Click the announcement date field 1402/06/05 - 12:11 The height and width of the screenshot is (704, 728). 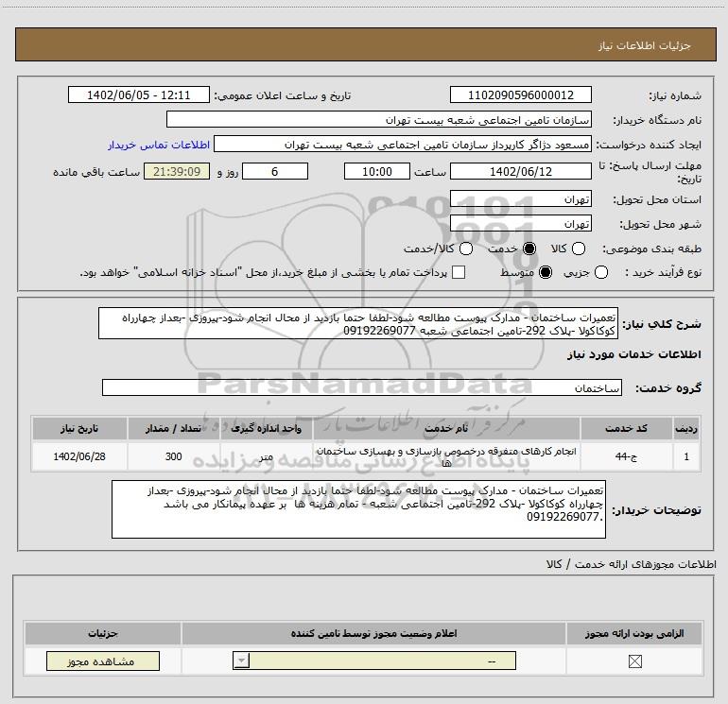click(x=138, y=95)
